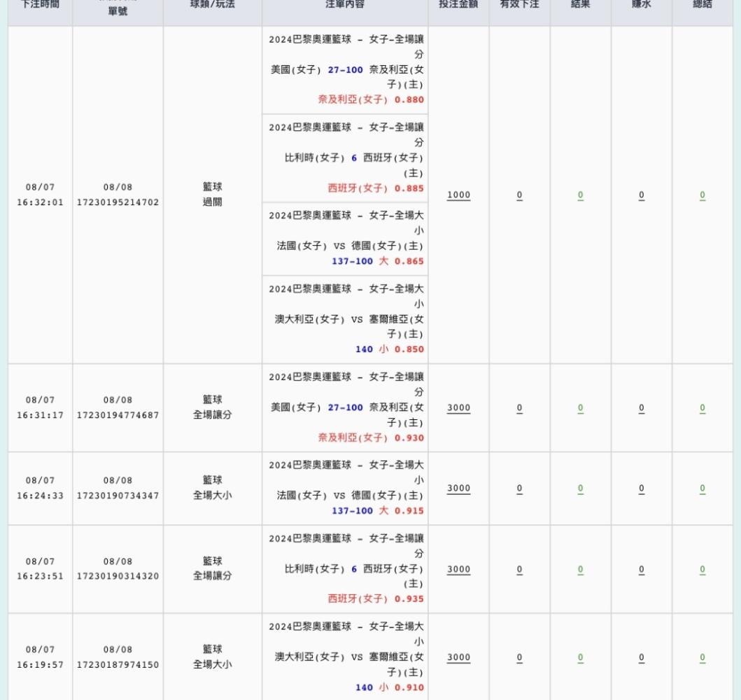Screen dimensions: 741x700
Task: Click handicap 27-100 in the 16:31:17 row
Action: point(346,407)
